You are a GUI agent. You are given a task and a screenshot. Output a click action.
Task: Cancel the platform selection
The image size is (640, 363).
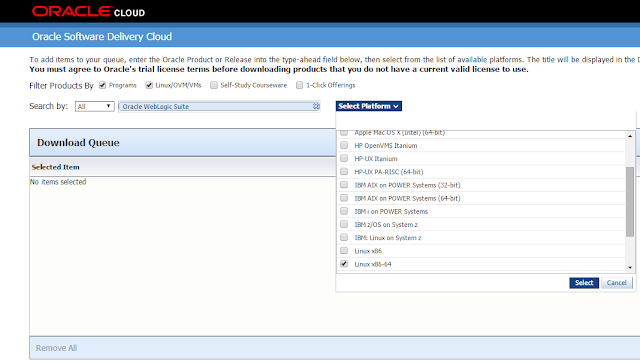(616, 283)
